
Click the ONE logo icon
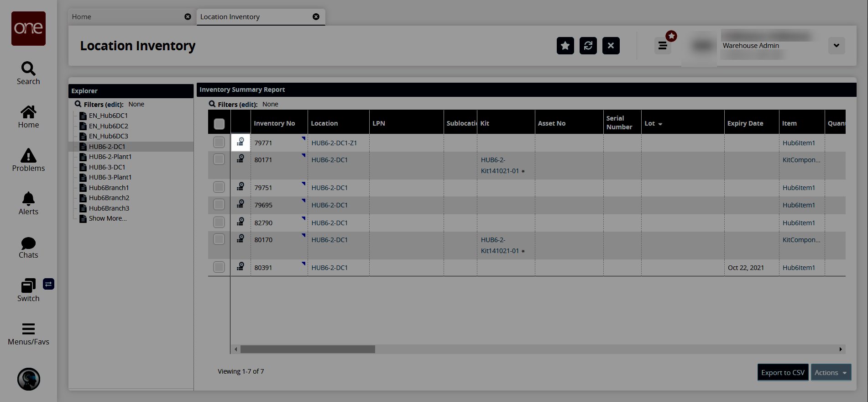click(x=28, y=28)
